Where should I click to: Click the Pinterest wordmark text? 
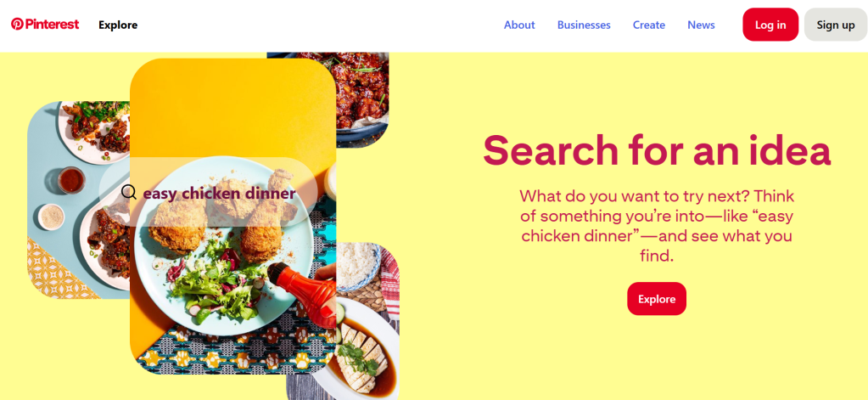click(53, 25)
